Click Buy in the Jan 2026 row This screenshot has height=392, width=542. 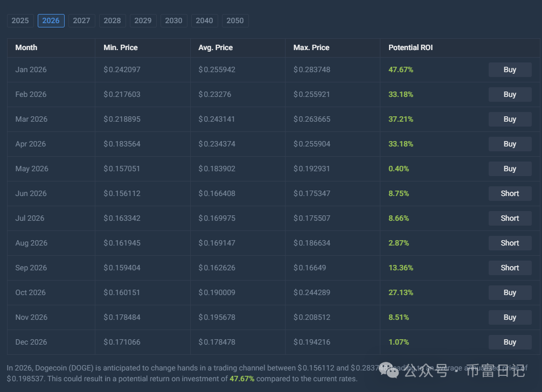(x=510, y=70)
